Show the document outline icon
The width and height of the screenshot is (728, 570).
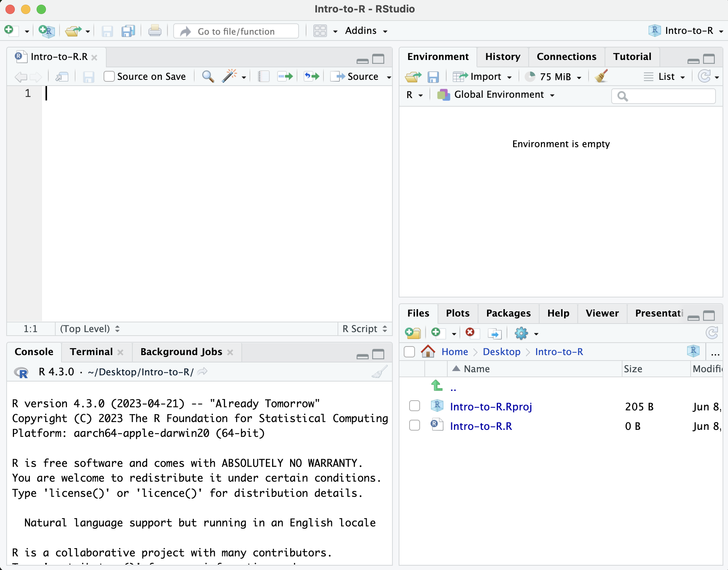(264, 76)
